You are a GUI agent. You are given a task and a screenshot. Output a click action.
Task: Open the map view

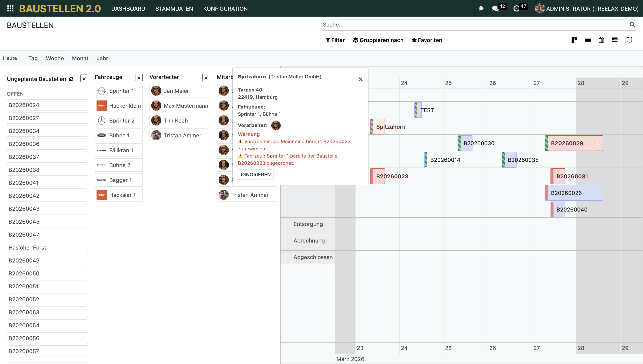pos(629,40)
